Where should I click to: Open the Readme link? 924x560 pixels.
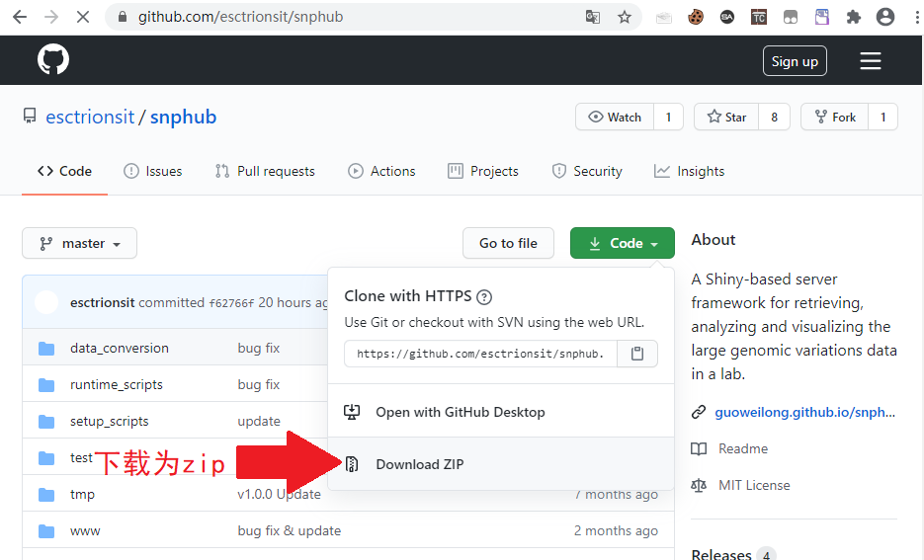[x=743, y=448]
